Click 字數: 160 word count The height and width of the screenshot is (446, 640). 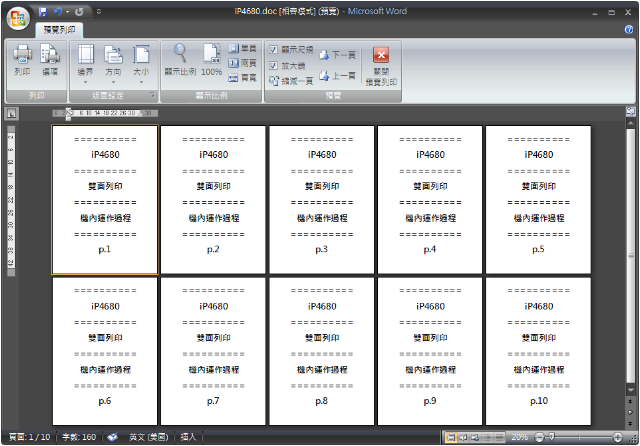pyautogui.click(x=79, y=437)
